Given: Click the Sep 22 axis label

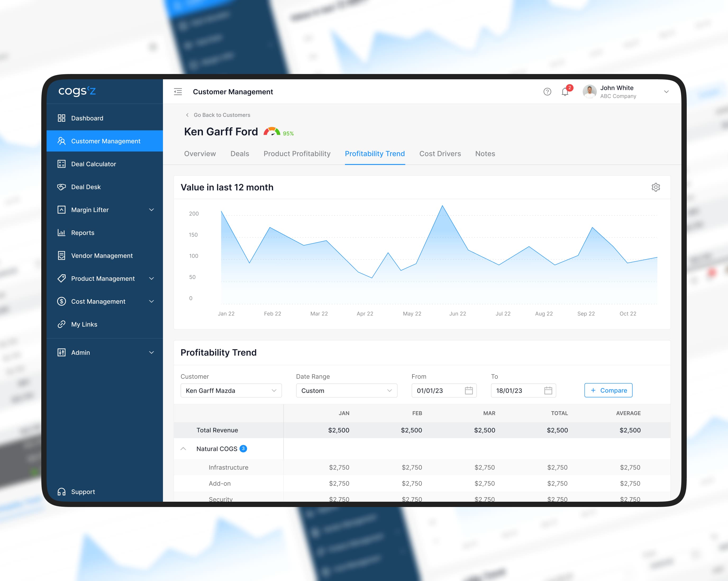Looking at the screenshot, I should [x=586, y=314].
